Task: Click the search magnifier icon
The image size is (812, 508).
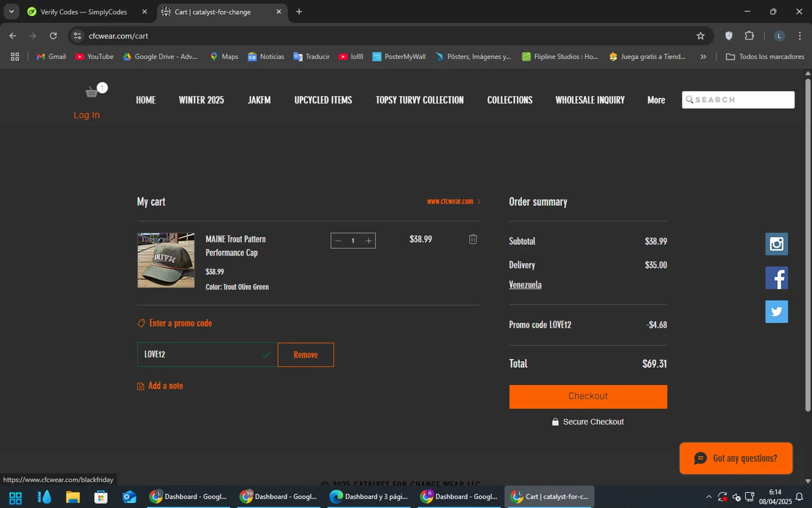Action: pos(690,100)
